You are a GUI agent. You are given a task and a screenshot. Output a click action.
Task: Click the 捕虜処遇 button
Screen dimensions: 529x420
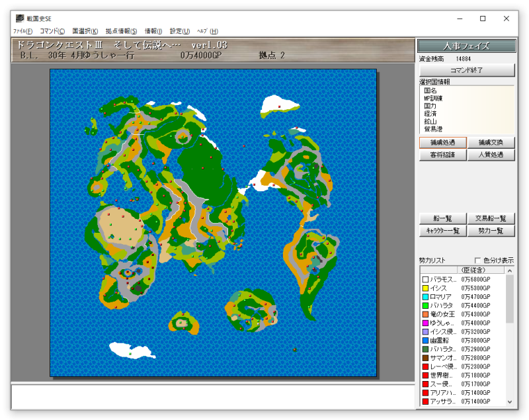(x=443, y=143)
